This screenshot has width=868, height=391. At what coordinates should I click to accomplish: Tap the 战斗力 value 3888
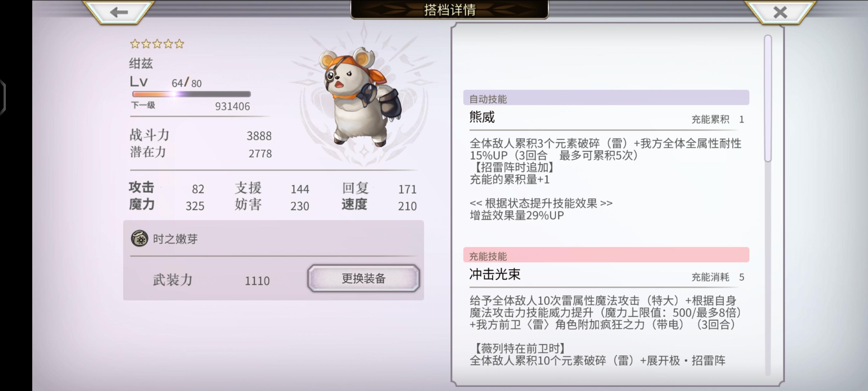(x=259, y=136)
